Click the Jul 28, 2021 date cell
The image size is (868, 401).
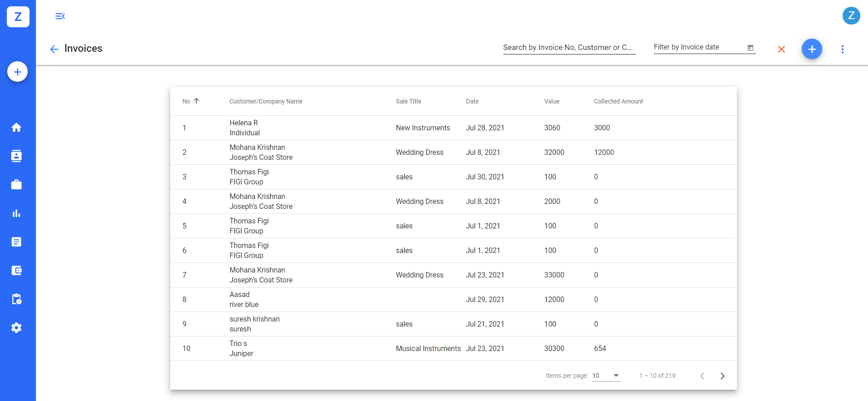(485, 128)
